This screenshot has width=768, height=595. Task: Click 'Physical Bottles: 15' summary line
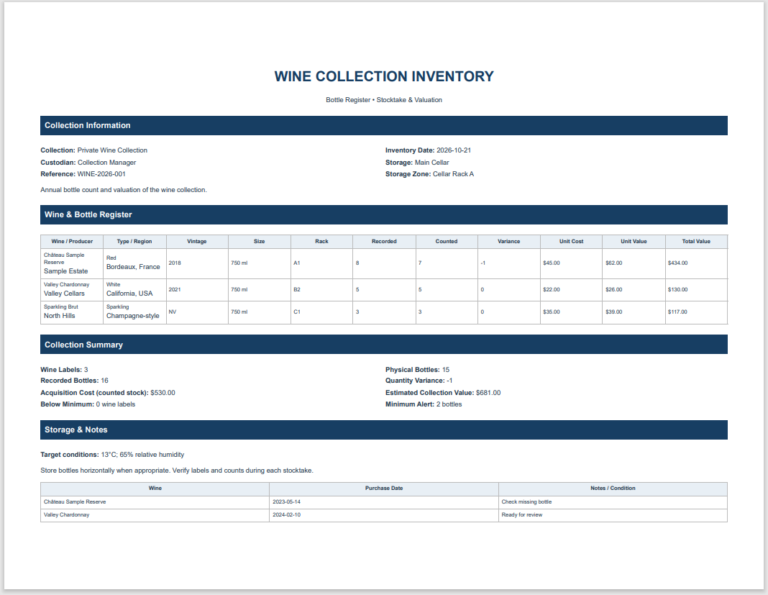tap(417, 370)
